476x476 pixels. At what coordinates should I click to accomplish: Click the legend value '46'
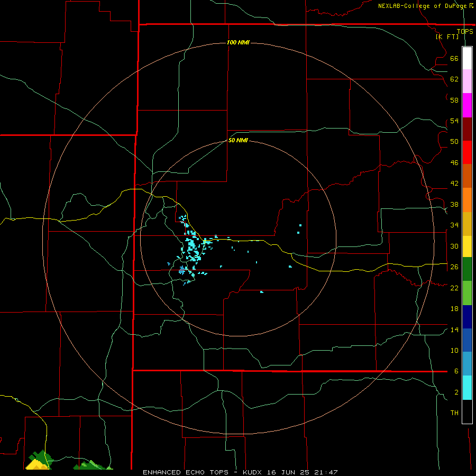point(454,162)
